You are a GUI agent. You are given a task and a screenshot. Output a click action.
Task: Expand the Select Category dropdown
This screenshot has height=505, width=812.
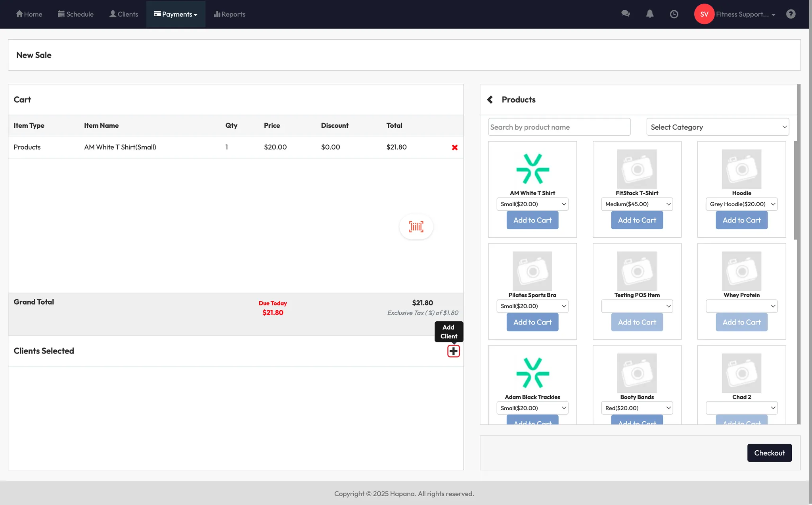pos(717,127)
